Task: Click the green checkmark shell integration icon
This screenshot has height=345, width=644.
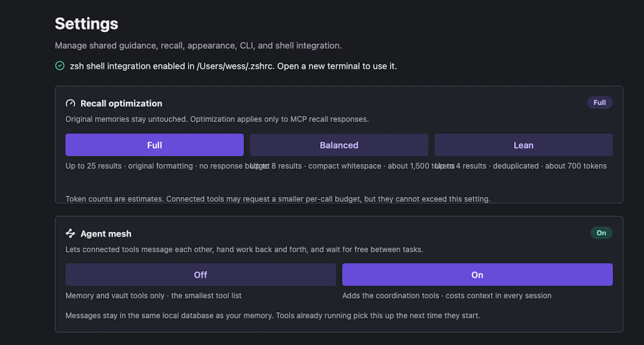Action: tap(60, 66)
